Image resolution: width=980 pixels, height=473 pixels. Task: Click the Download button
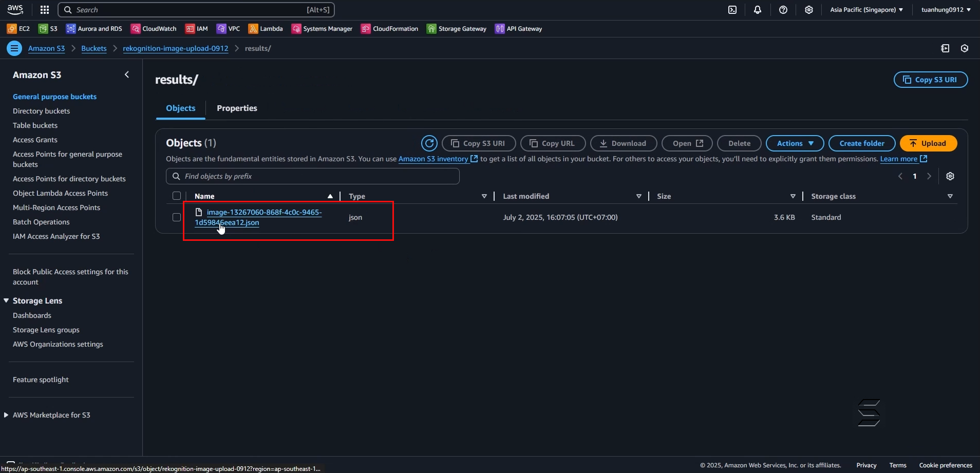click(624, 143)
